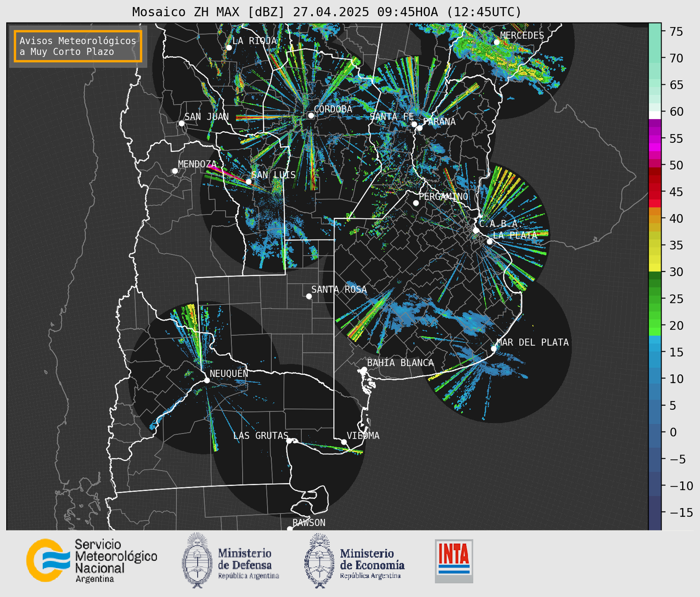Click the C.A.B.A. city marker dot
The width and height of the screenshot is (700, 597).
476,230
